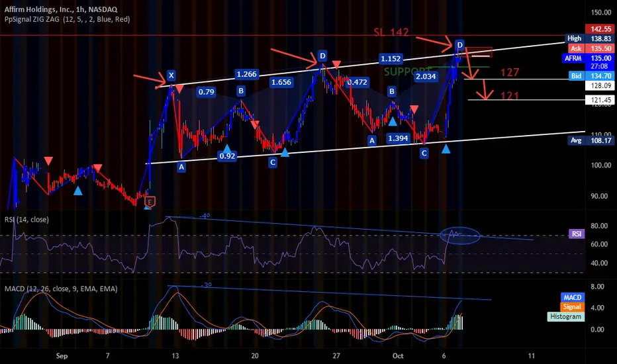The width and height of the screenshot is (617, 364).
Task: Select the 121.45 horizontal line price tag
Action: tap(600, 100)
